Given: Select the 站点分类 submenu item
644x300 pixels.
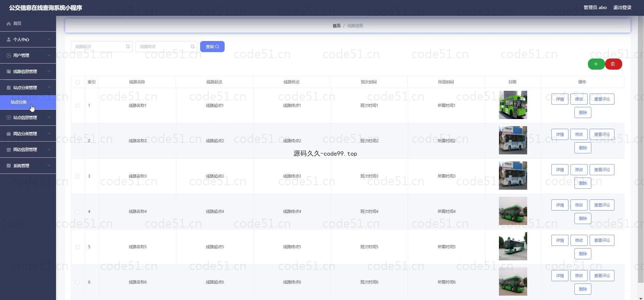Looking at the screenshot, I should click(x=28, y=102).
